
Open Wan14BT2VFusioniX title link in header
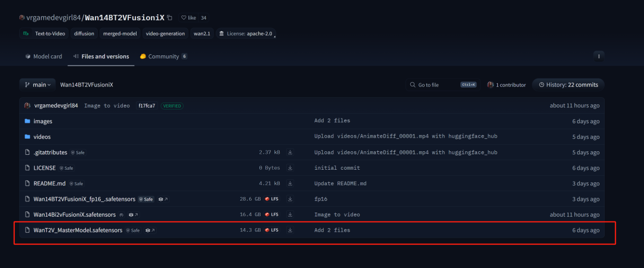point(125,18)
